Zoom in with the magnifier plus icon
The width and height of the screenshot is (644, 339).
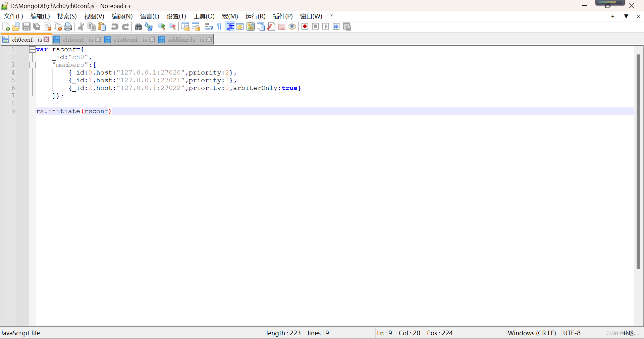coord(162,27)
